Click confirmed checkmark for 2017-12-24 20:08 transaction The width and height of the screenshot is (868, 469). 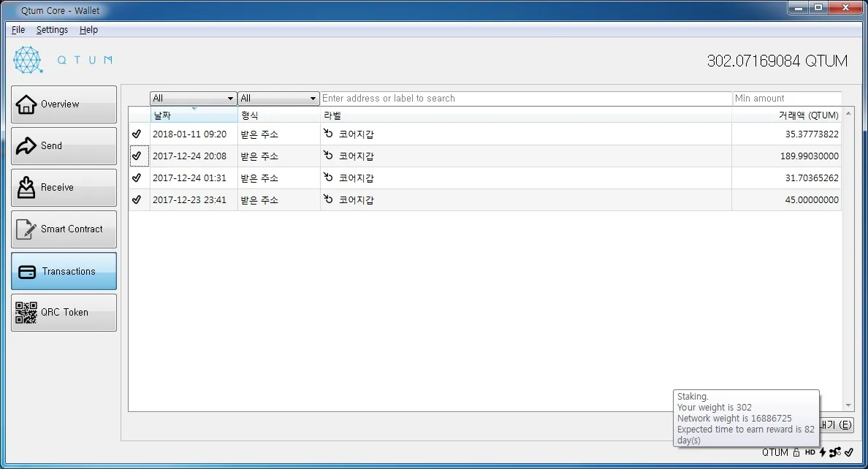point(137,156)
